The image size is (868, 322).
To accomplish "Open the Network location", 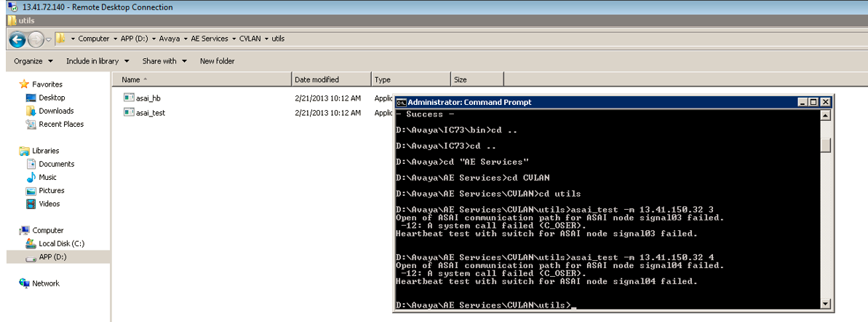I will click(x=45, y=283).
